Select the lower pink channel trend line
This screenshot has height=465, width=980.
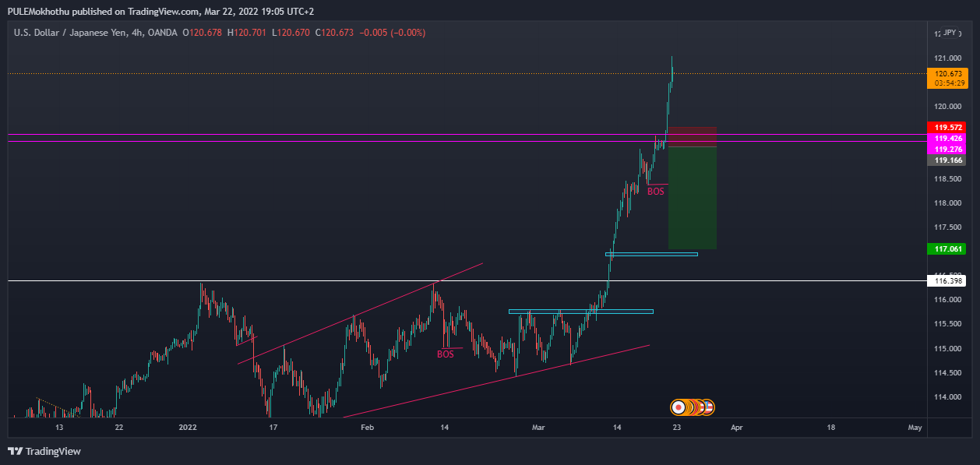[495, 381]
